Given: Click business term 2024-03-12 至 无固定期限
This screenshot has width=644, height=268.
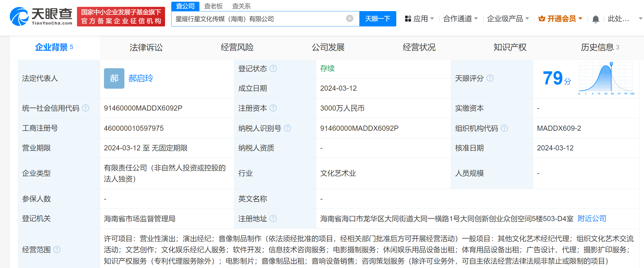Looking at the screenshot, I should [x=146, y=148].
